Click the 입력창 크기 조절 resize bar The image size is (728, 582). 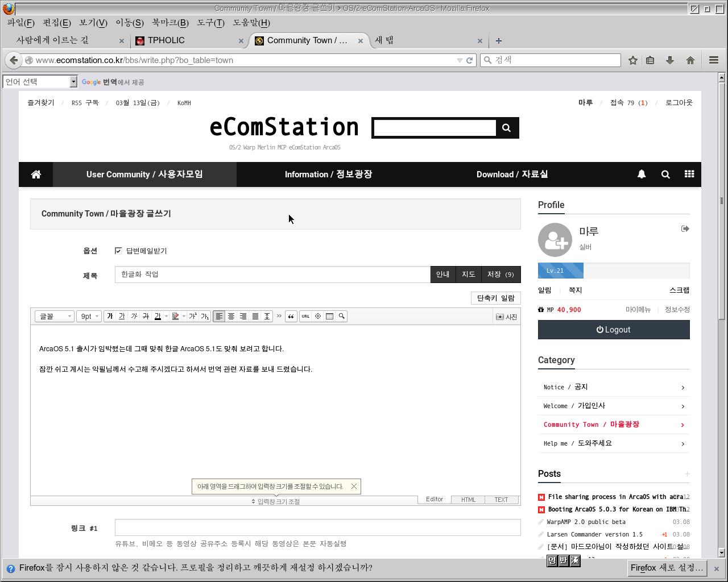coord(275,501)
